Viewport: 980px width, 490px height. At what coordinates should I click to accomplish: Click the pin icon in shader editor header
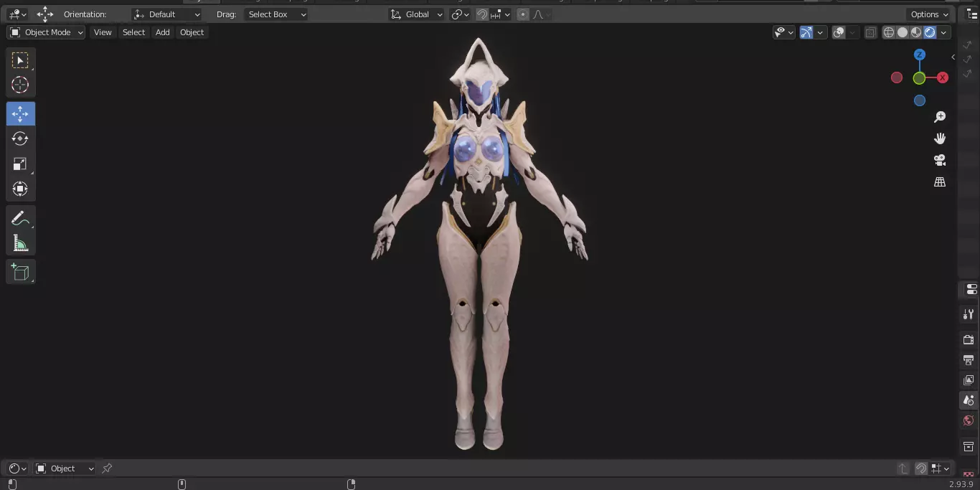point(107,468)
